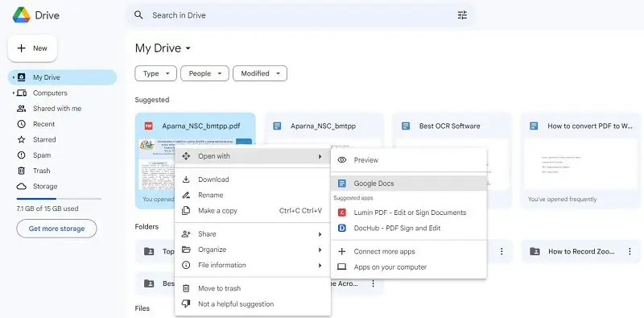Viewport: 644px width, 318px height.
Task: Open How to convert PDF document thumbnail
Action: [x=580, y=164]
